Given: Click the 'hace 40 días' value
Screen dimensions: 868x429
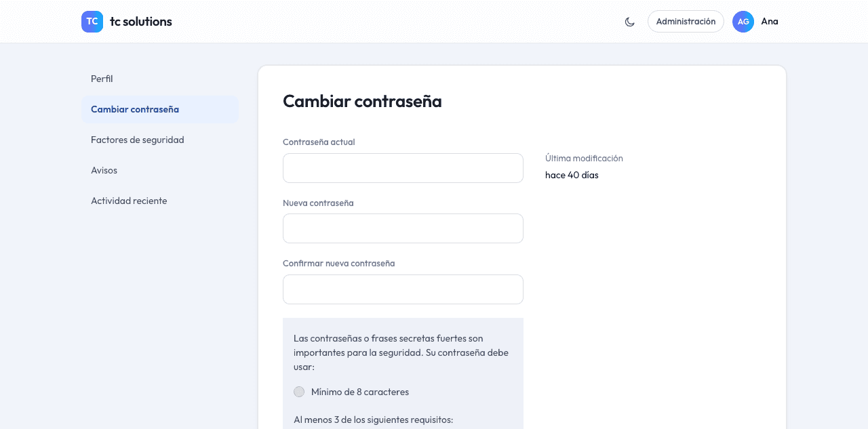Looking at the screenshot, I should coord(572,176).
